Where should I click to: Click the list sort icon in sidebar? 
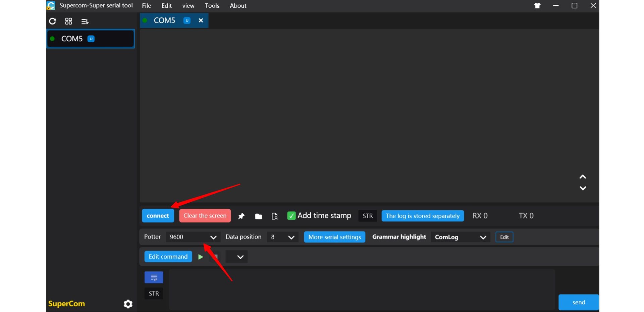pyautogui.click(x=85, y=21)
